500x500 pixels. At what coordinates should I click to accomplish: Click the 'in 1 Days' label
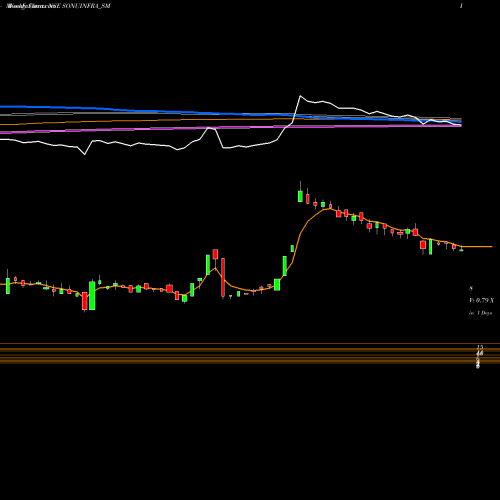click(x=480, y=313)
